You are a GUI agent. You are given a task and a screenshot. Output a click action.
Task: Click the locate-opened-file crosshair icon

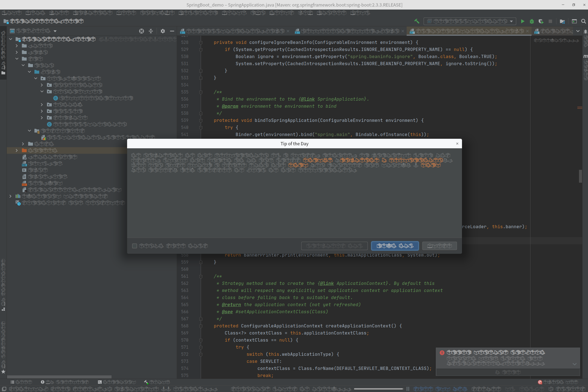[x=141, y=31]
